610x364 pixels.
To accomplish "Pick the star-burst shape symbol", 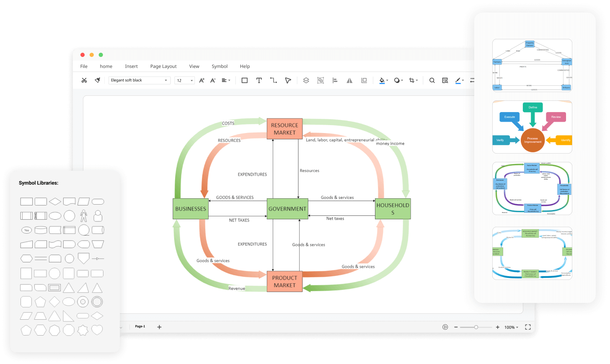I will [83, 330].
